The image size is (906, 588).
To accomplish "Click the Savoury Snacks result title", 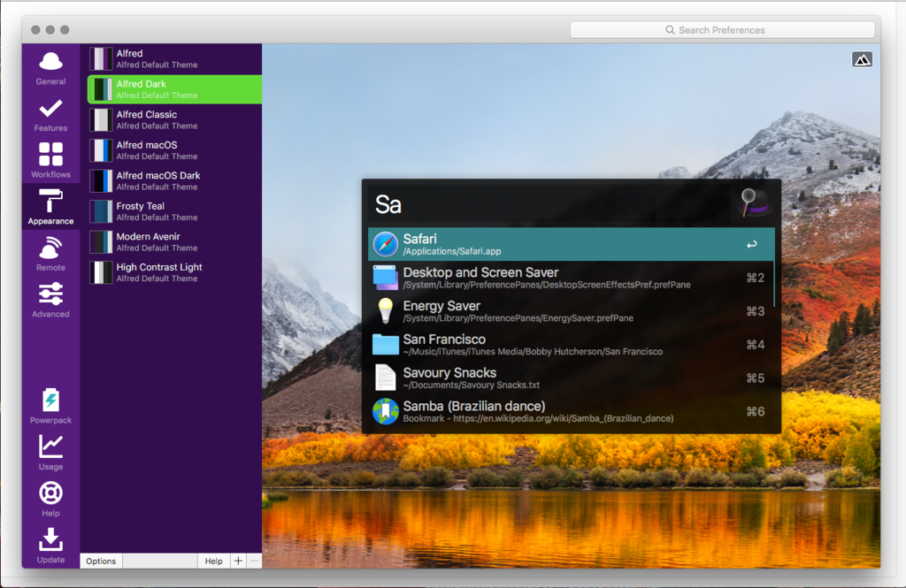I will coord(450,372).
